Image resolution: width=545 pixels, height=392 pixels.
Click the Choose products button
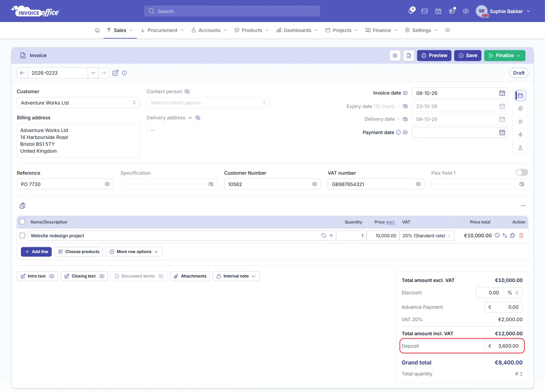tap(79, 252)
